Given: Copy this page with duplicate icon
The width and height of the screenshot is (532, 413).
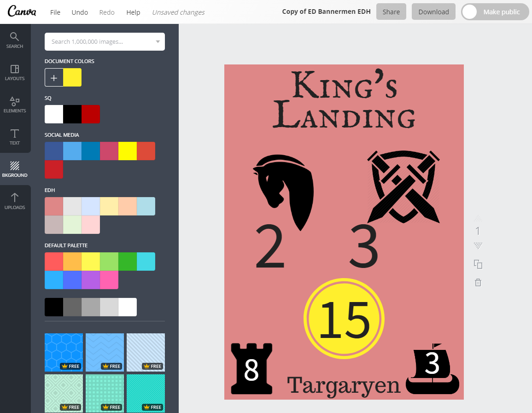Looking at the screenshot, I should (x=478, y=264).
